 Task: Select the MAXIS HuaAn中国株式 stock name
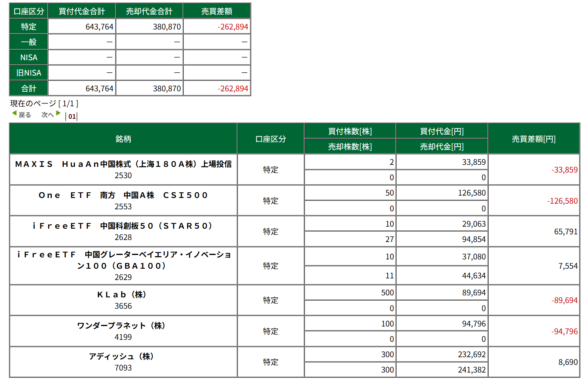(x=123, y=164)
